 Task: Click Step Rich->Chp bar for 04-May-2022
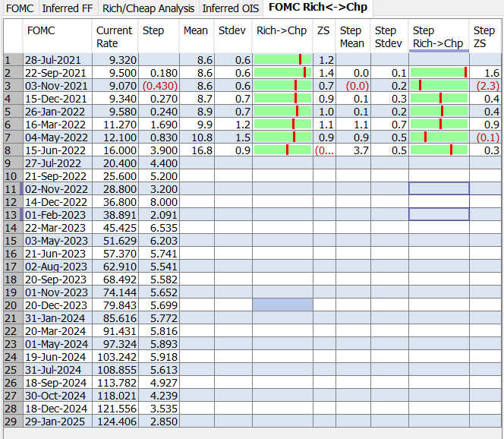[x=439, y=137]
